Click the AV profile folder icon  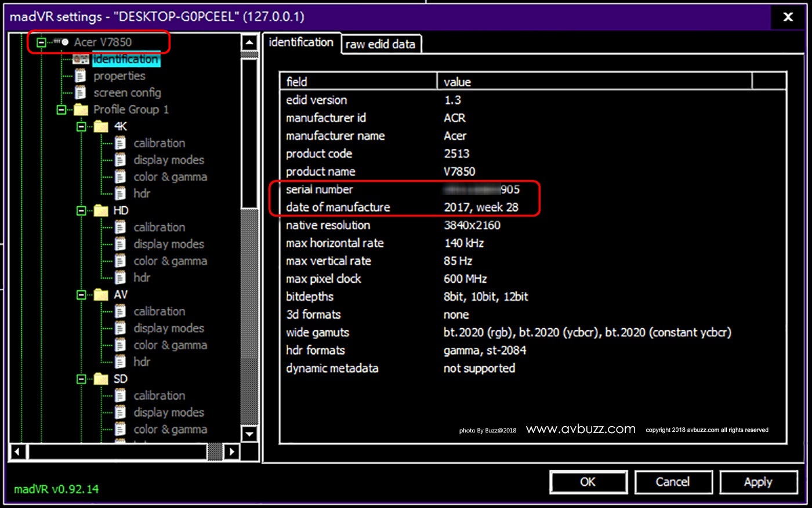[x=101, y=295]
